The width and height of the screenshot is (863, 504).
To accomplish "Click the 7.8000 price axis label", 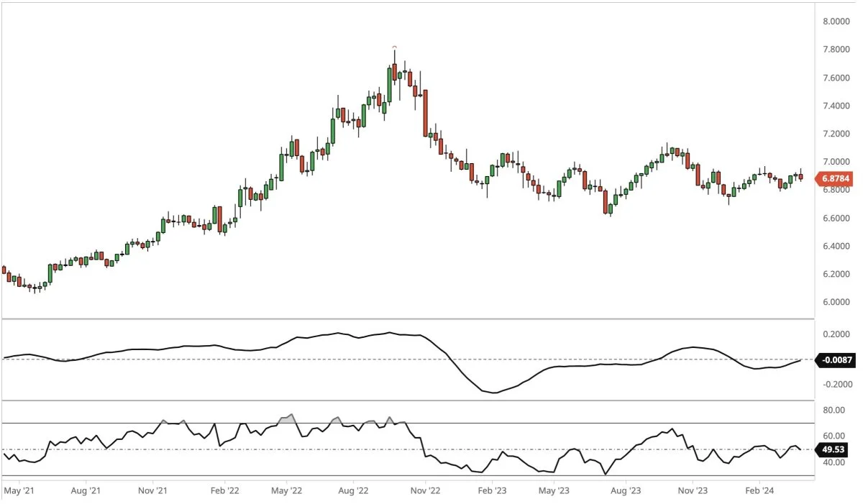I will click(838, 50).
